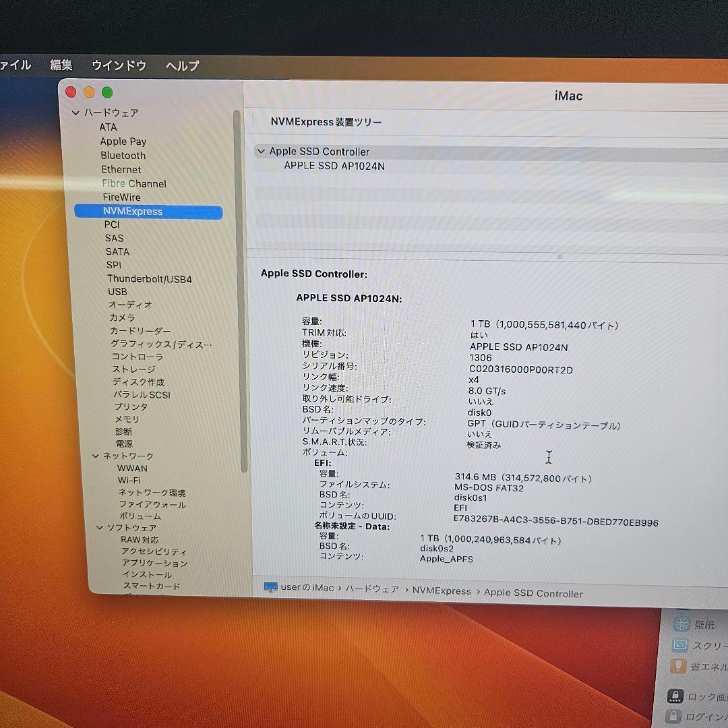728x728 pixels.
Task: Click the ロック画面 lock screen icon
Action: (676, 696)
